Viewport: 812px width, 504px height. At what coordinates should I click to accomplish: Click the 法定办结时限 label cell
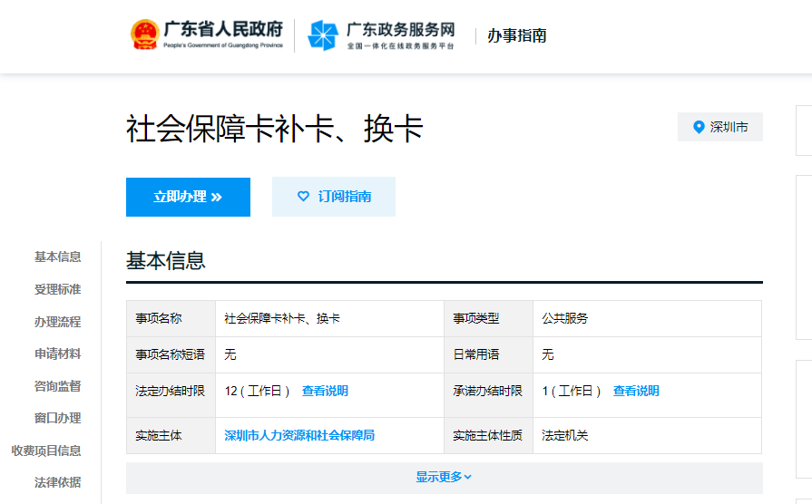[x=171, y=395]
